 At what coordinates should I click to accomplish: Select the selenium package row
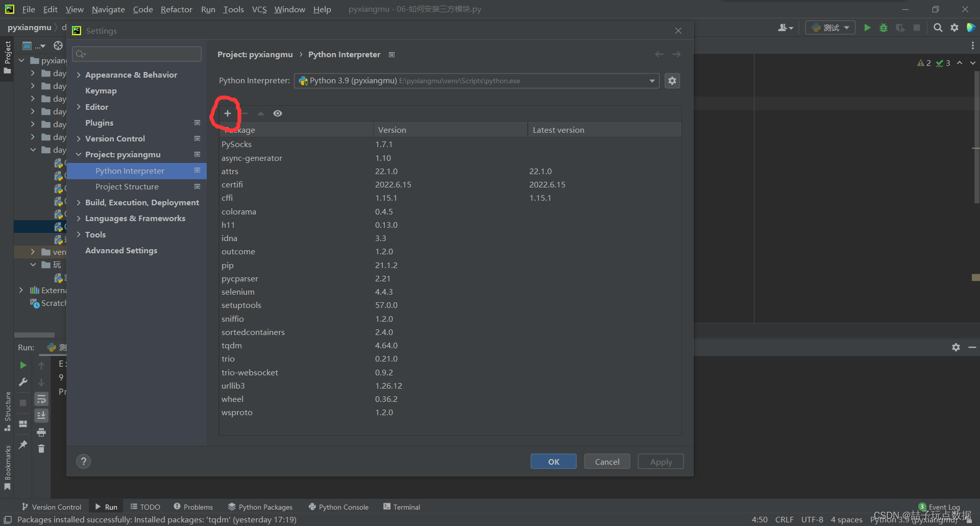click(450, 292)
